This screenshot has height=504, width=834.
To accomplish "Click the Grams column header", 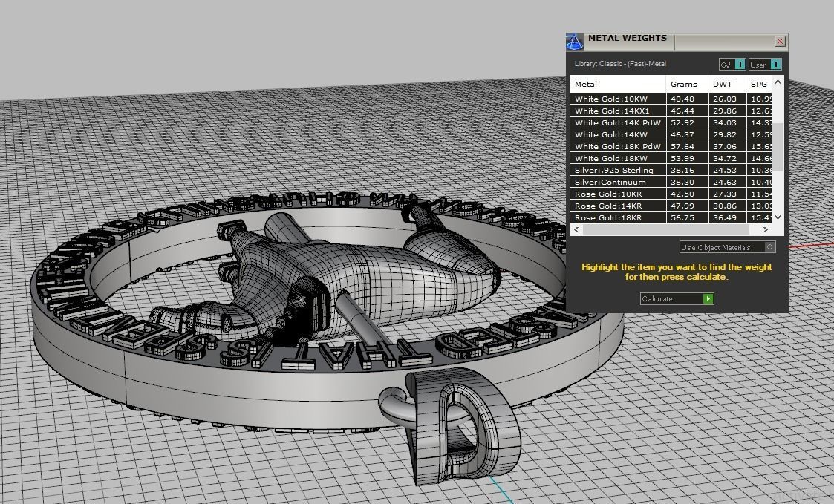I will pos(687,84).
